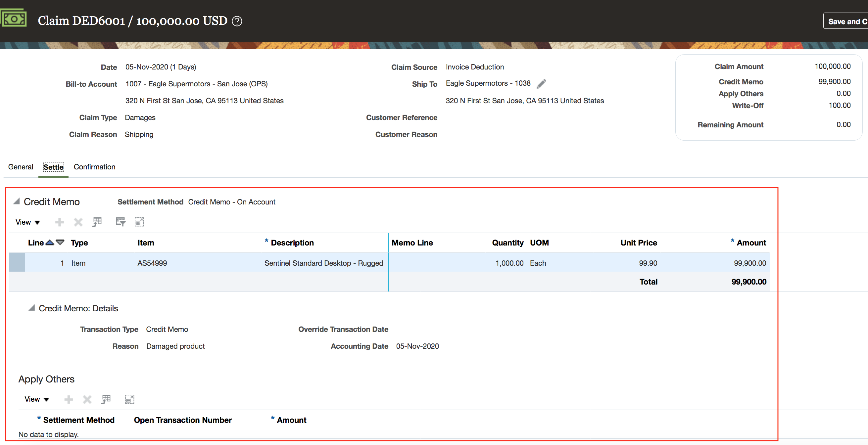Open the View menu in Credit Memo section
The image size is (868, 445).
click(x=27, y=222)
